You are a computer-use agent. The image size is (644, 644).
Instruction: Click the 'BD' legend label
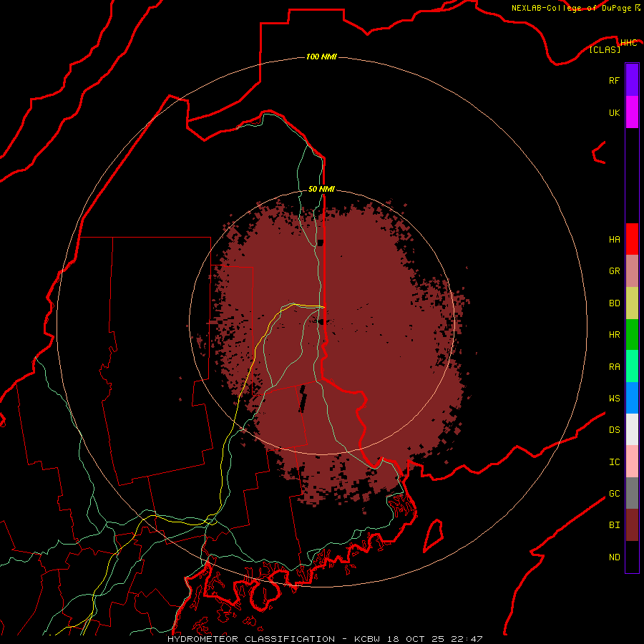tap(614, 303)
